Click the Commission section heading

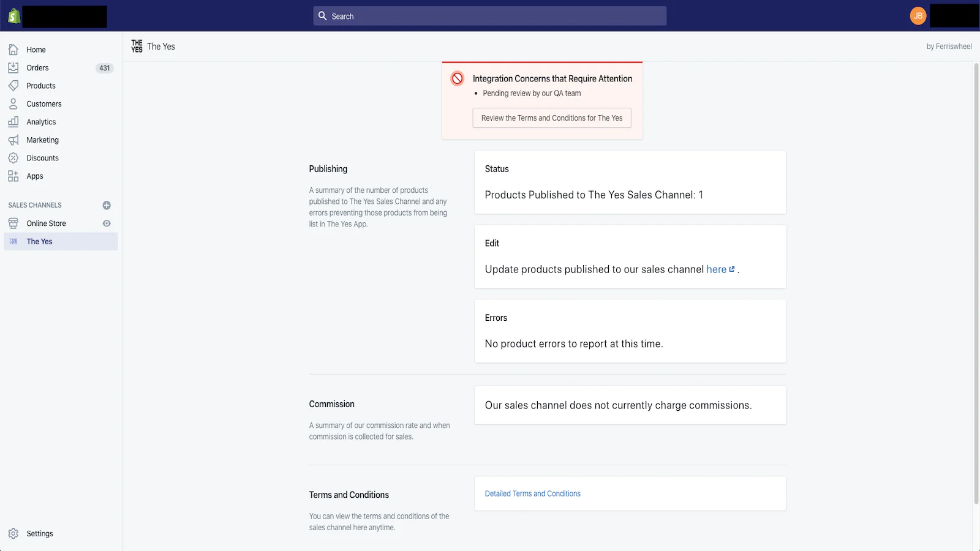tap(332, 404)
